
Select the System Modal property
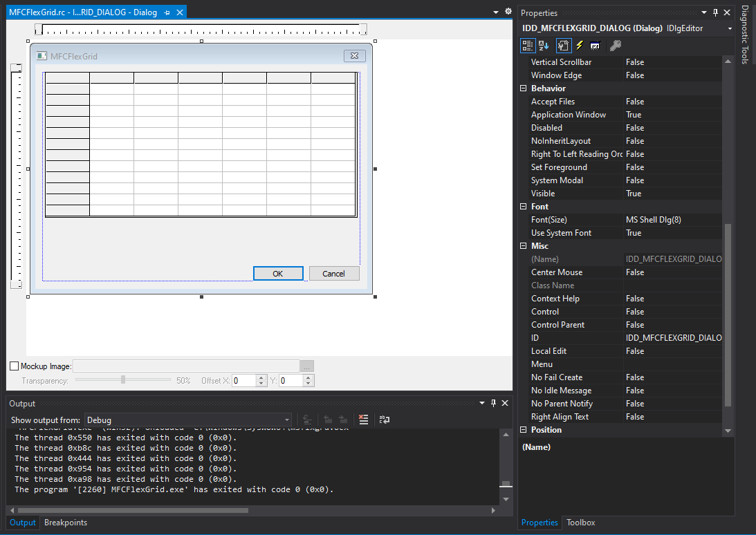pyautogui.click(x=620, y=180)
